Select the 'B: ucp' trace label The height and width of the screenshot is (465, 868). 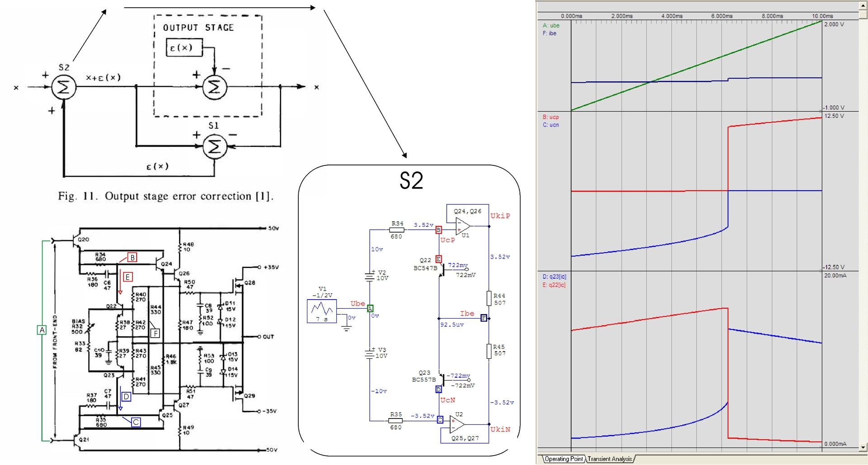click(x=551, y=117)
